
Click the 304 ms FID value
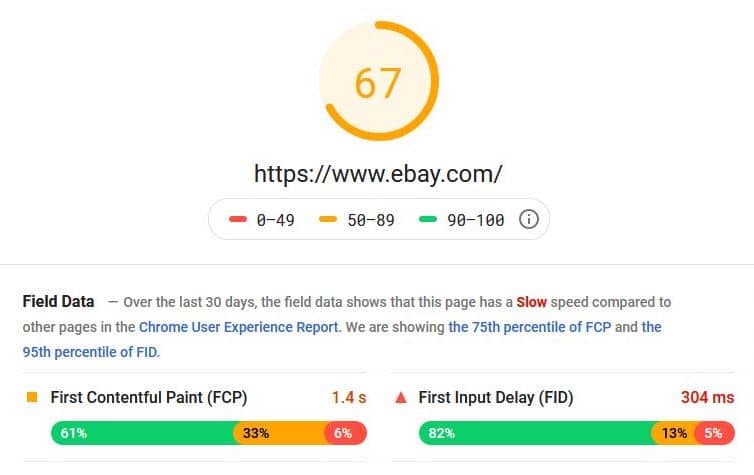(x=707, y=398)
